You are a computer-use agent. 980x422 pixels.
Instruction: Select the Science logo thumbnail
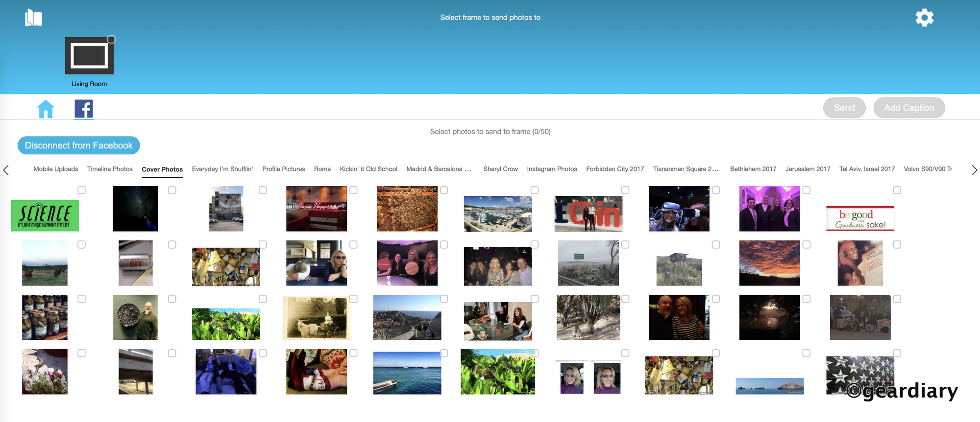pos(45,215)
